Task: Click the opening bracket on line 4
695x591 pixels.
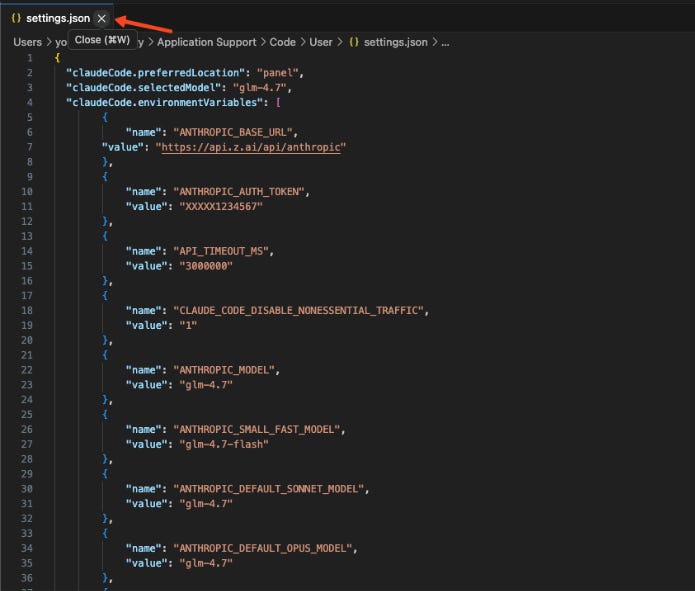Action: click(278, 102)
